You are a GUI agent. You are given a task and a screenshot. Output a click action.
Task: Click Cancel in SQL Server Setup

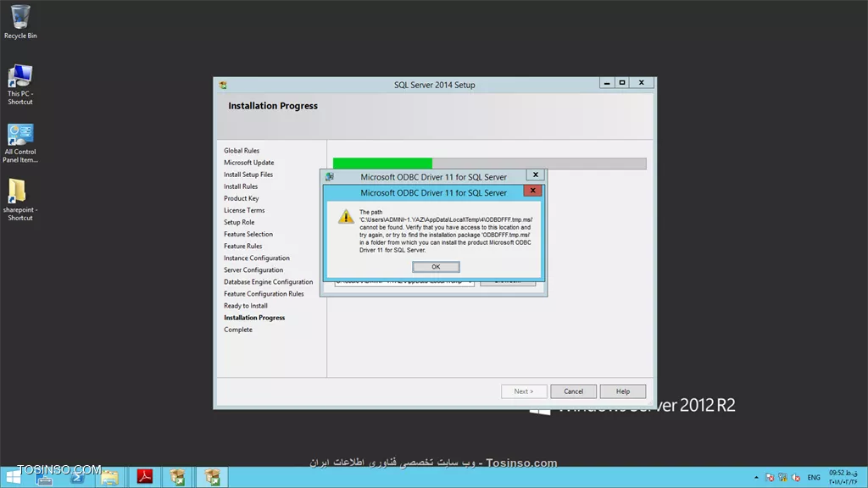[574, 391]
